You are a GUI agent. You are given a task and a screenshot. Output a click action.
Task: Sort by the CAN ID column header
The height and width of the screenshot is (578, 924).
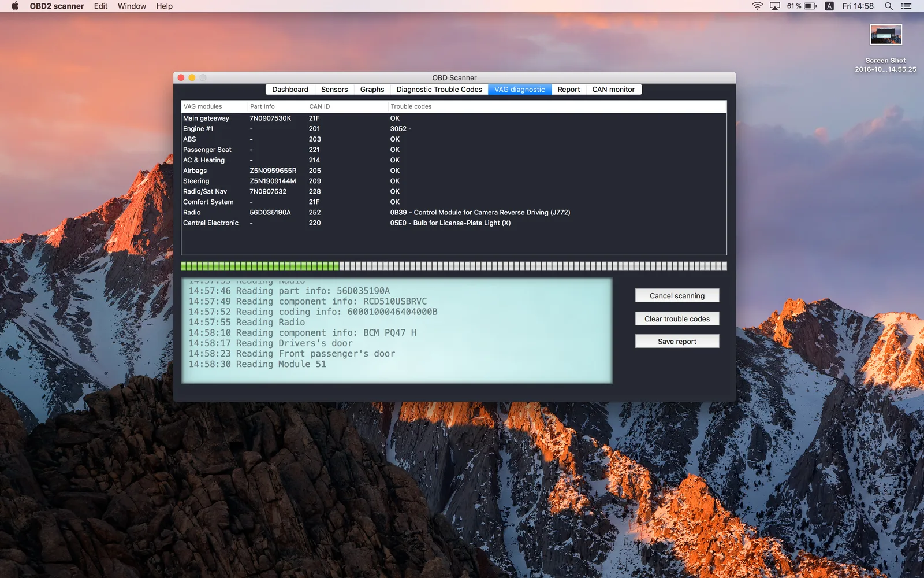pyautogui.click(x=346, y=106)
